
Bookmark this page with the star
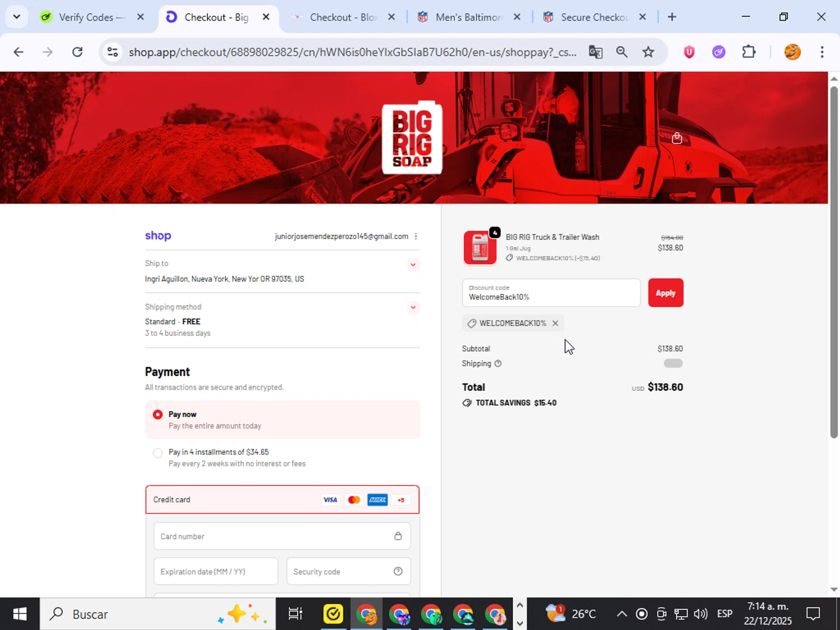point(648,52)
